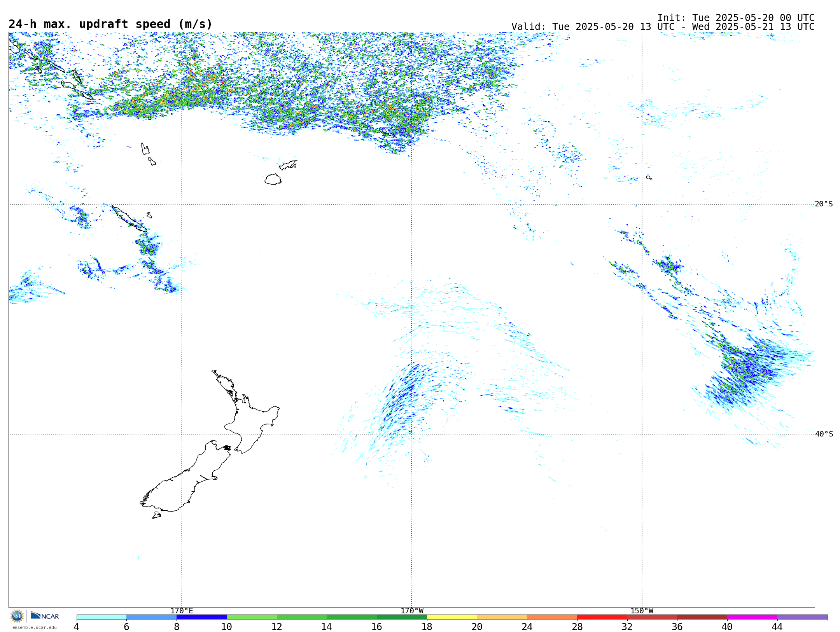840x632 pixels.
Task: Click the colorbar tick label 10
Action: pos(227,627)
